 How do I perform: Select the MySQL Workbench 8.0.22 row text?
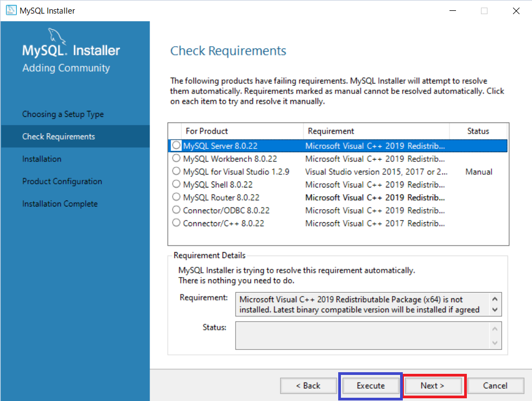point(230,159)
